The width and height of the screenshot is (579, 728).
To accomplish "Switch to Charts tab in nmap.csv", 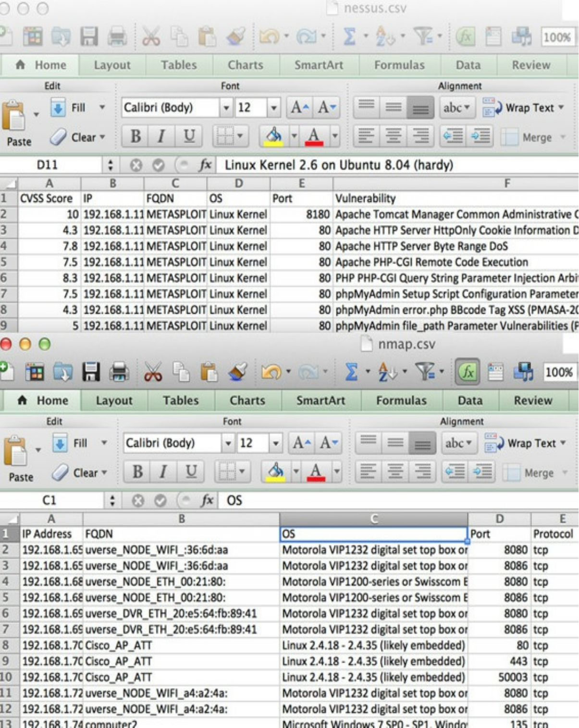I will 247,400.
